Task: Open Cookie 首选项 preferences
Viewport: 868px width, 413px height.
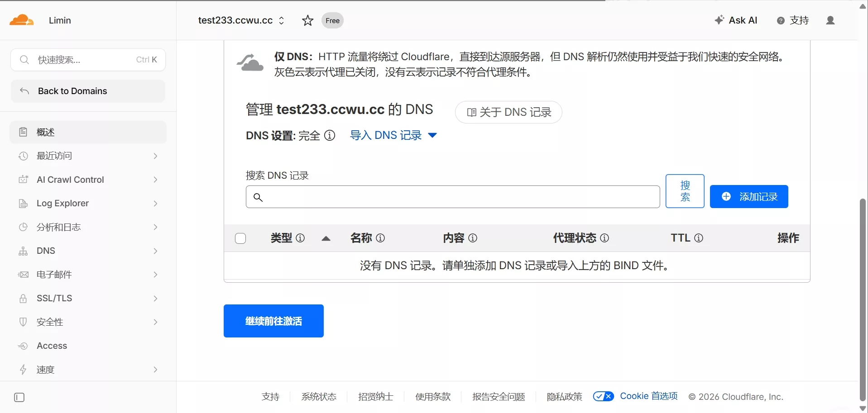Action: [x=649, y=396]
